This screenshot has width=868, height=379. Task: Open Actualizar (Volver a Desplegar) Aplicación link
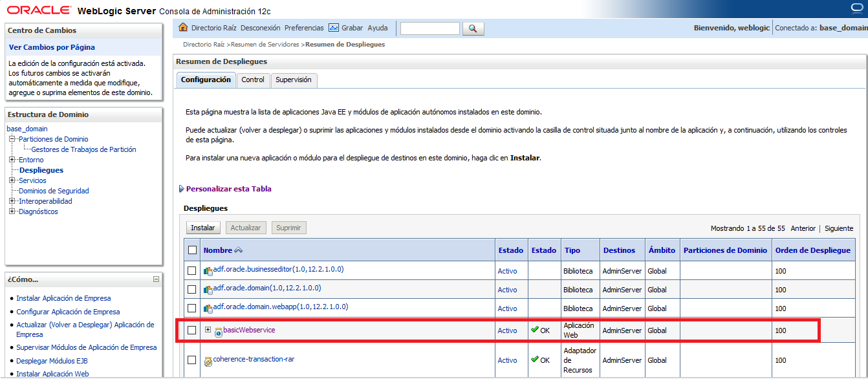tap(85, 330)
